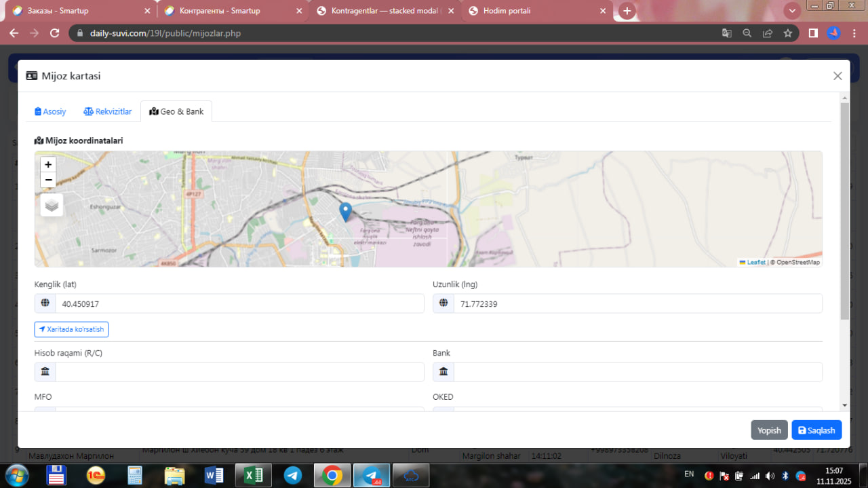This screenshot has width=868, height=488.
Task: Expand the Chrome tab search dropdown
Action: coord(791,11)
